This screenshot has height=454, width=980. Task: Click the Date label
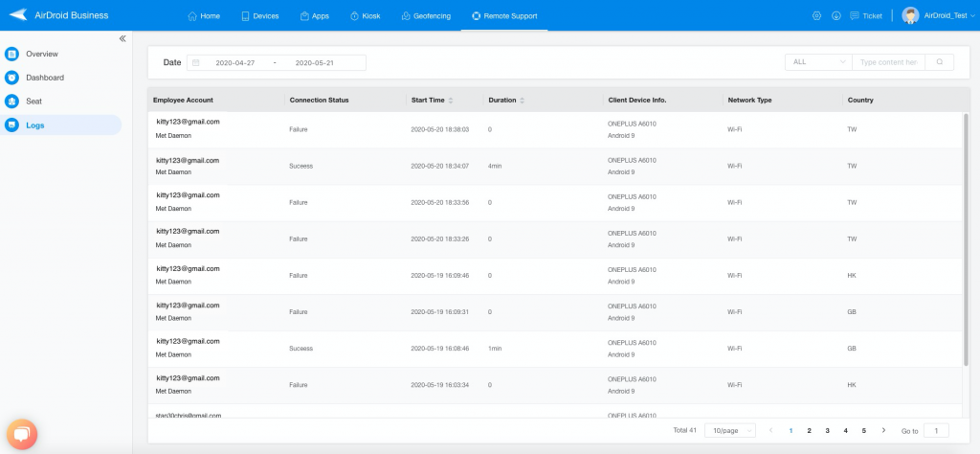[172, 62]
